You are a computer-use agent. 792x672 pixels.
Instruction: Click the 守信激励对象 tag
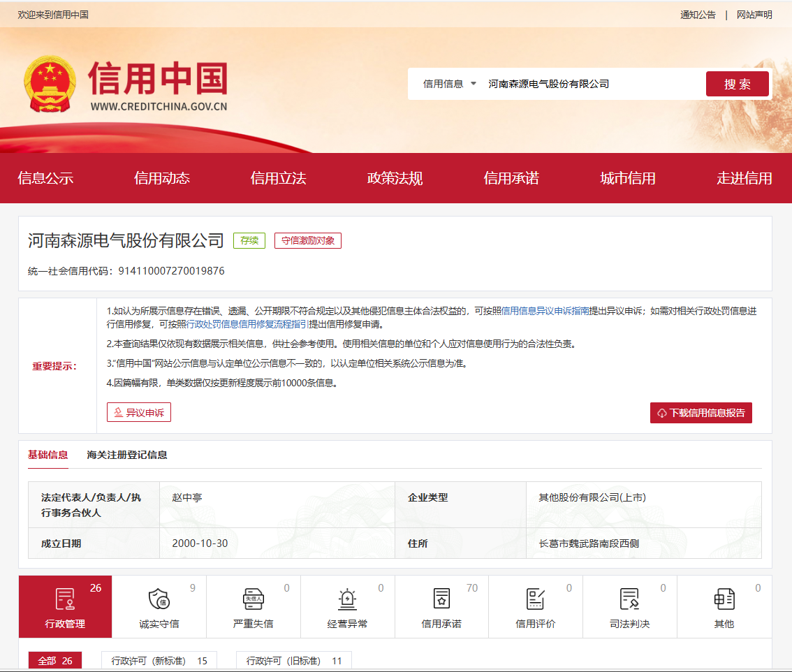(307, 240)
